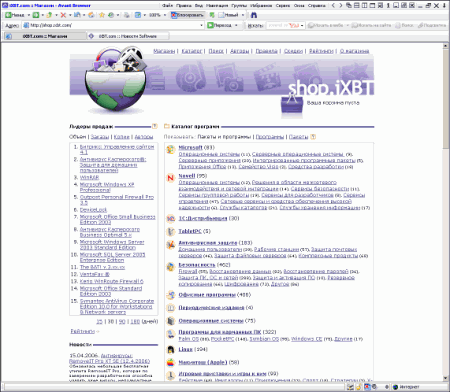Click the binoculars find icon
Image resolution: width=450 pixels, height=392 pixels.
[254, 15]
